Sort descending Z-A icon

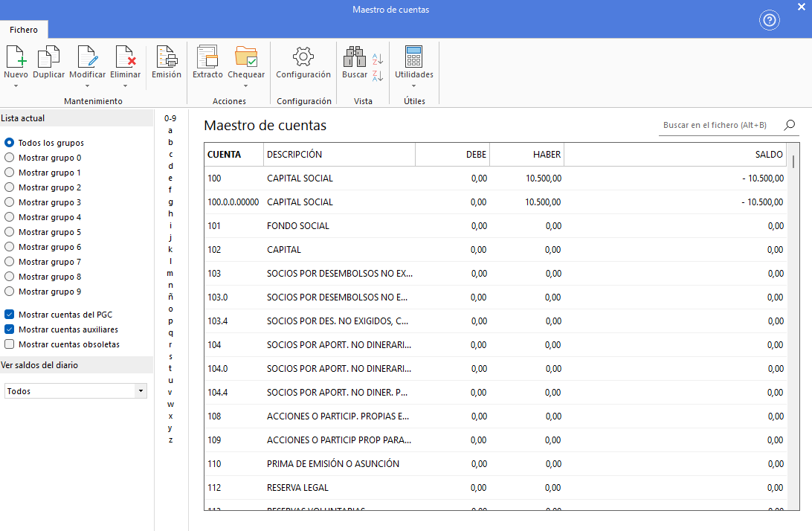tap(378, 76)
